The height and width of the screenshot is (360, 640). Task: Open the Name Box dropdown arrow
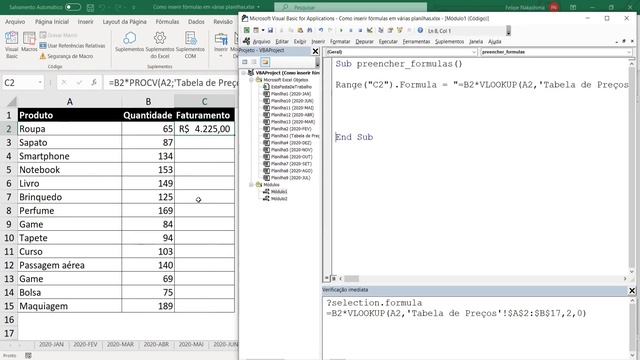pyautogui.click(x=40, y=82)
